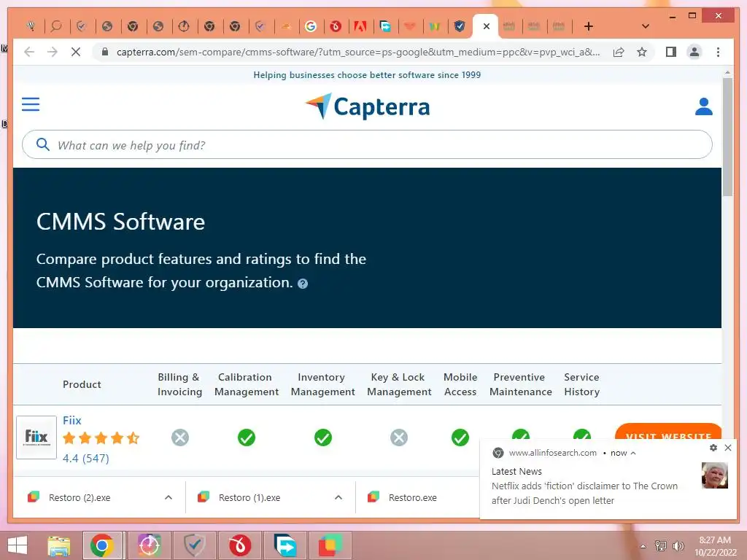Click Fiix Key & Lock Management unavailable icon
The width and height of the screenshot is (747, 560).
coord(399,437)
